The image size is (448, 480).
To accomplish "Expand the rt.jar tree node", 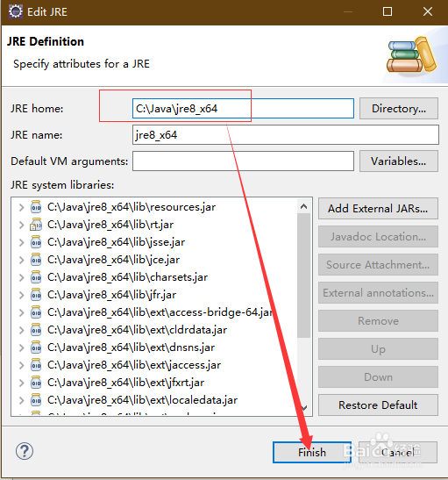I will click(x=21, y=225).
